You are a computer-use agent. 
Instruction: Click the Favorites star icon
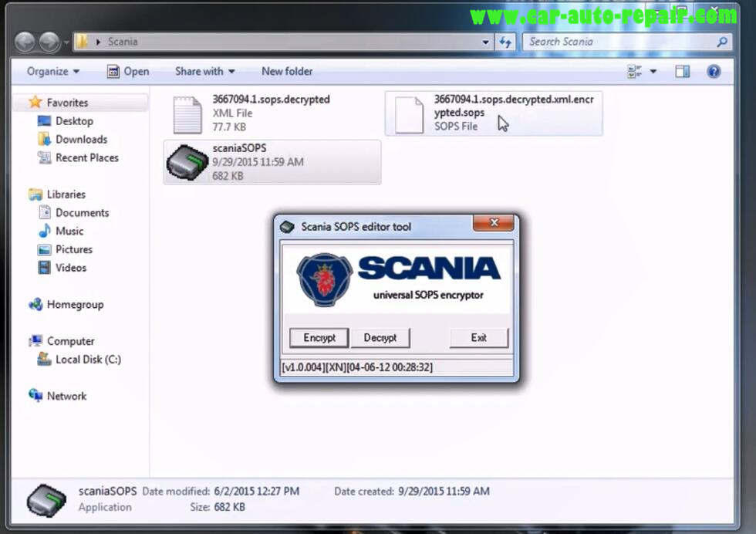(x=35, y=102)
